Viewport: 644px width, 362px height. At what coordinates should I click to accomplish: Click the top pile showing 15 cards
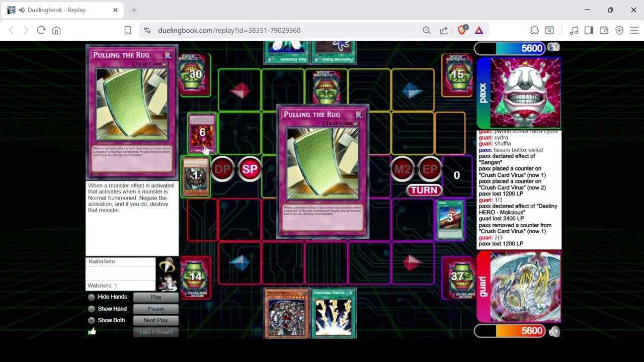(x=457, y=74)
